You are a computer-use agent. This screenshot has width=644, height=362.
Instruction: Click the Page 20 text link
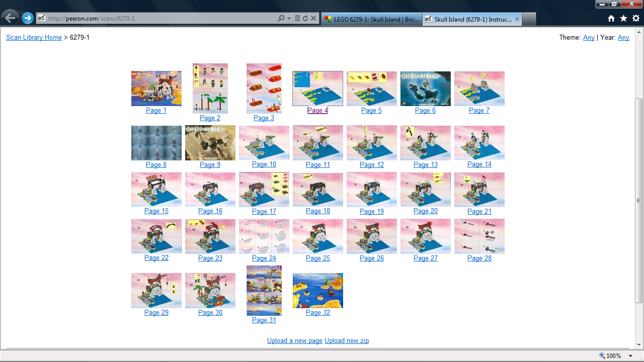(426, 211)
